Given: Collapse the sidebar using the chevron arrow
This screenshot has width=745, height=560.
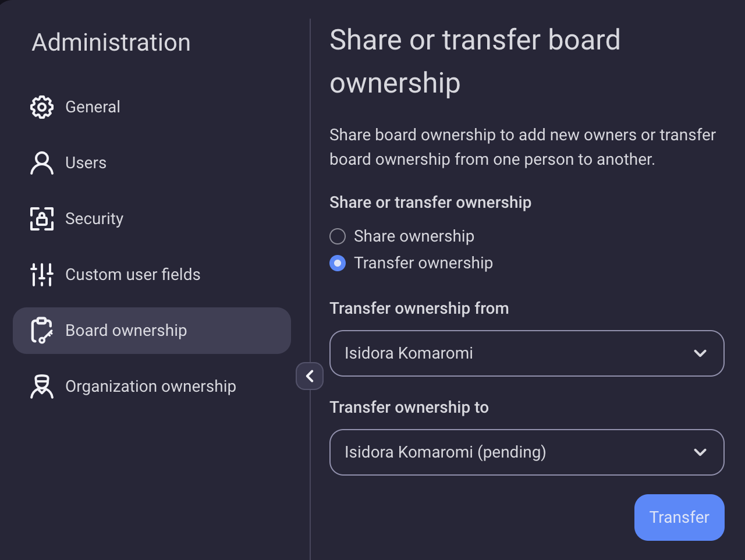Looking at the screenshot, I should (x=310, y=376).
